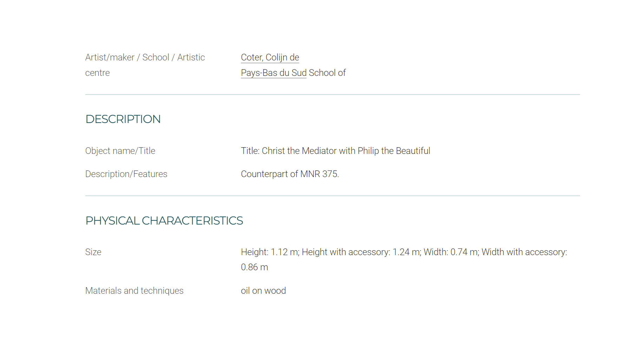Follow the Pays-Bas du Sud link

(274, 73)
